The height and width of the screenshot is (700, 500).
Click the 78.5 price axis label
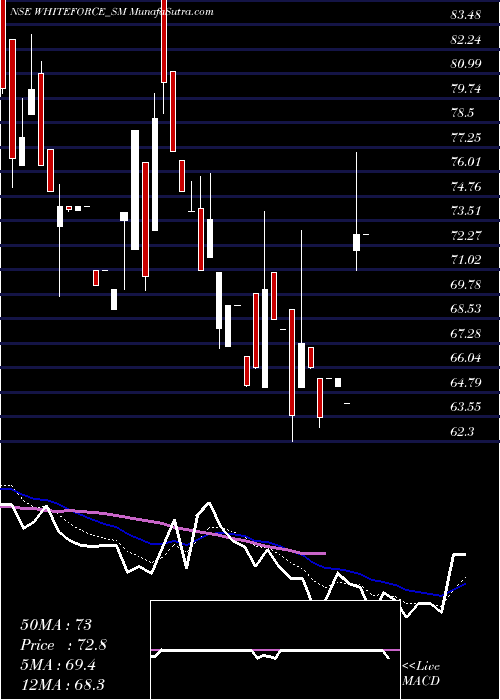click(462, 113)
